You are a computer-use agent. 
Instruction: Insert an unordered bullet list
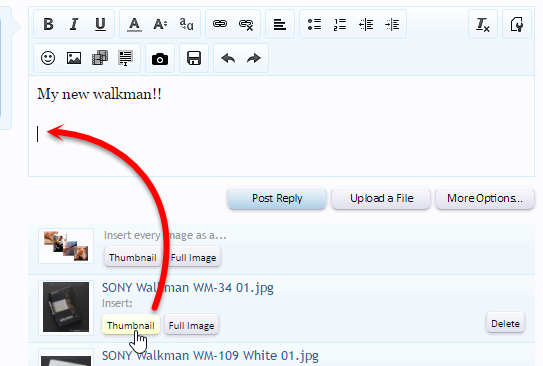coord(314,24)
